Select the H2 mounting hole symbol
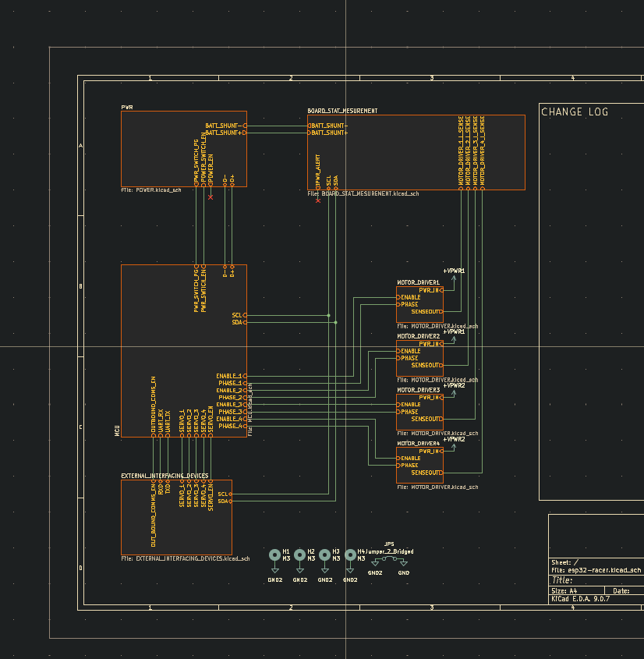This screenshot has width=644, height=659. [299, 554]
